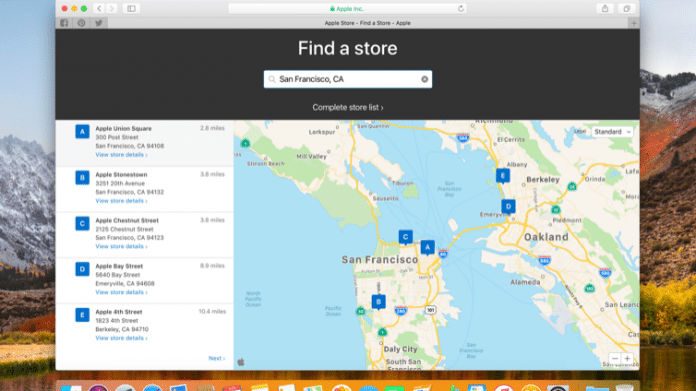696x391 pixels.
Task: Zoom in the map with plus button
Action: [627, 358]
